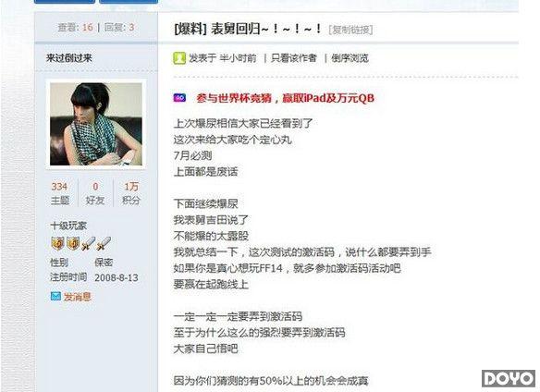Open the envelope icon next to 发消息
540x392 pixels.
(x=55, y=296)
